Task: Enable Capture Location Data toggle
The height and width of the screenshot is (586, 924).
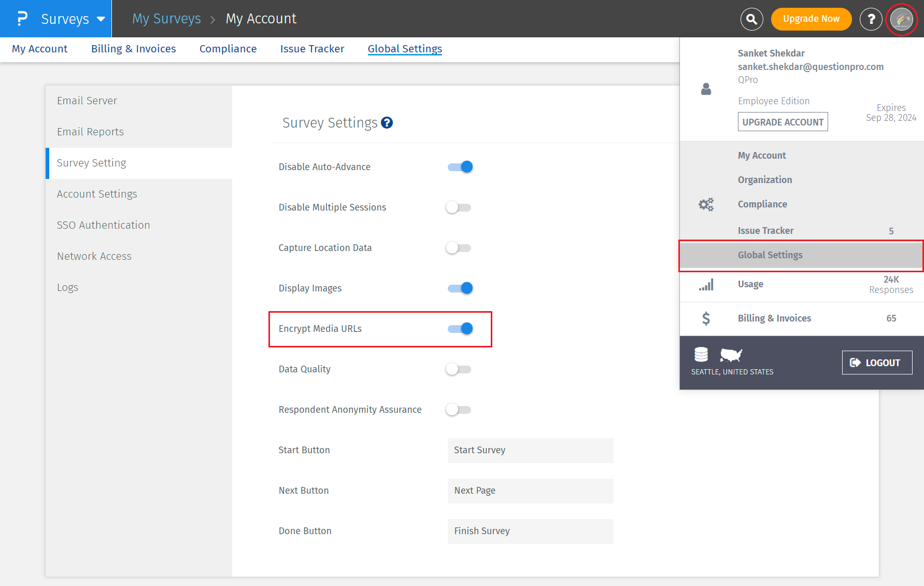Action: coord(459,248)
